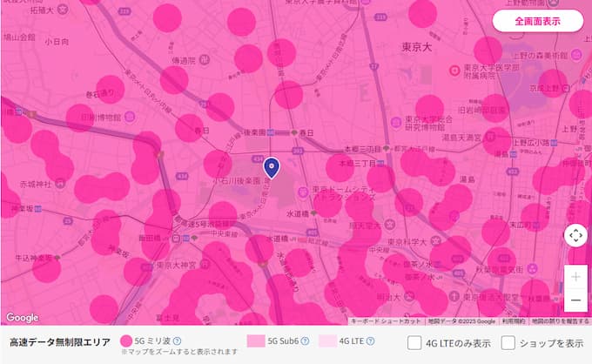
Task: Click the 東京大学総合研究博物館 museum icon
Action: pos(396,122)
